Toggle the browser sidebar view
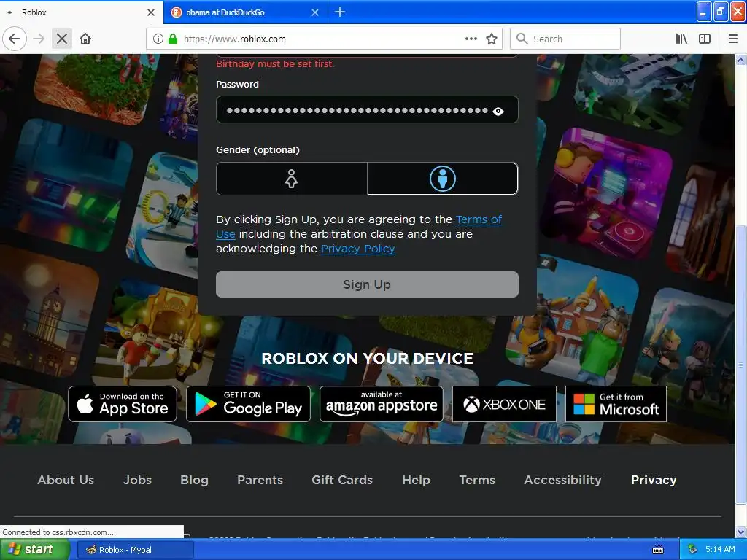 705,39
